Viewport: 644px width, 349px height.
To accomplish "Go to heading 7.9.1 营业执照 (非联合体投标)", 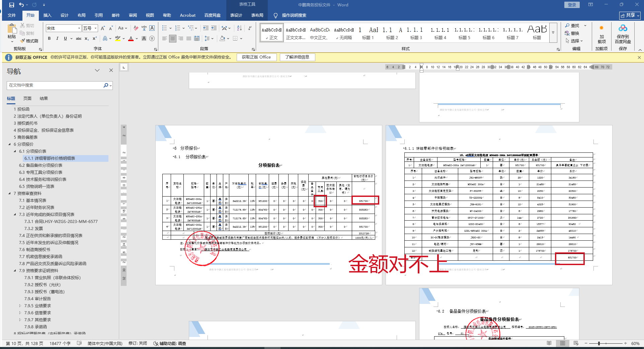I will click(53, 278).
